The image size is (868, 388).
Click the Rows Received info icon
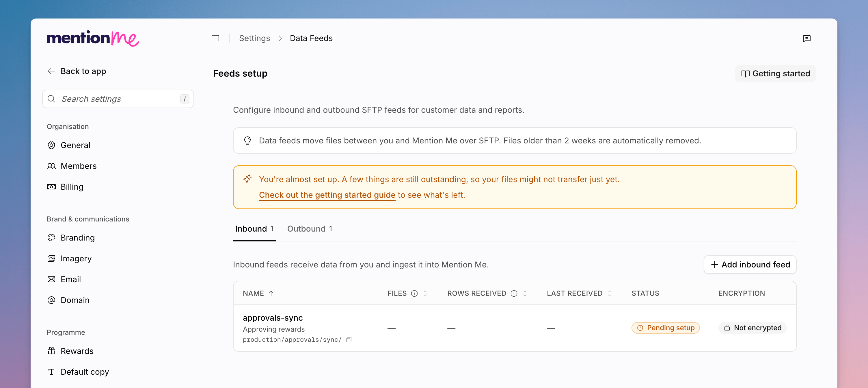[x=513, y=293]
